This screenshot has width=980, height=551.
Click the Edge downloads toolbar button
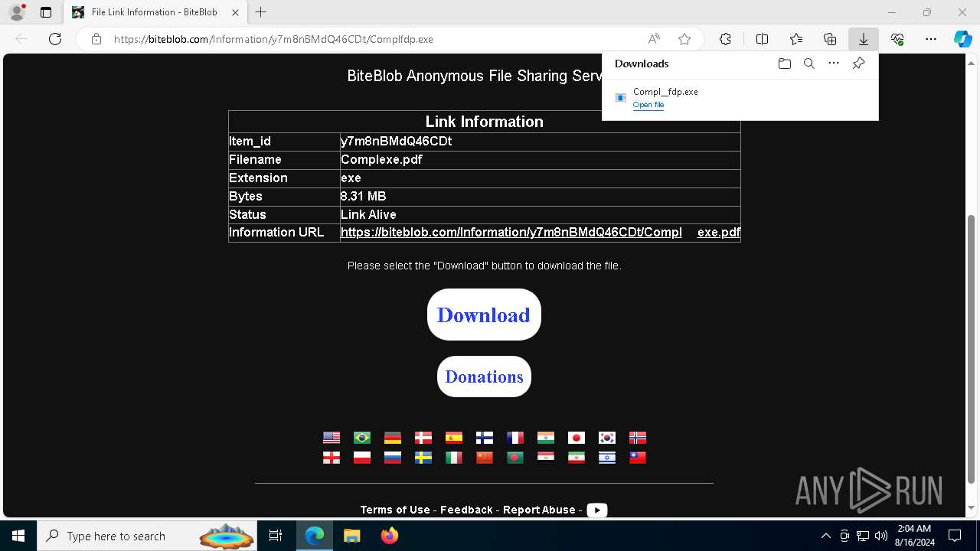tap(863, 39)
